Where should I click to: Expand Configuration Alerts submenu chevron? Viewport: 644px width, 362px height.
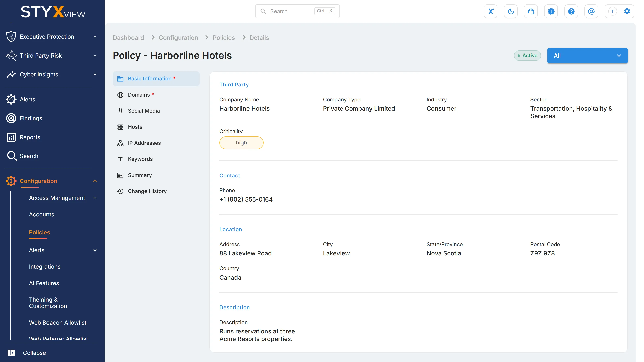(x=95, y=250)
